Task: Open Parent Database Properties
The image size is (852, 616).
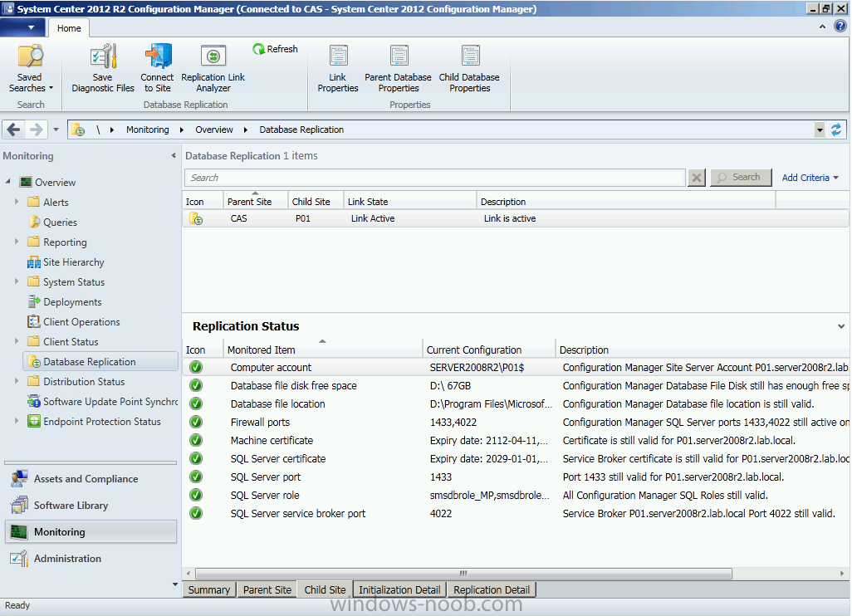Action: 399,68
